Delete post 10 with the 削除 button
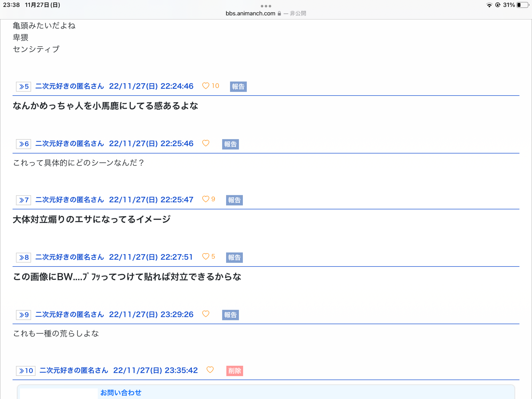Image resolution: width=532 pixels, height=399 pixels. [x=234, y=371]
